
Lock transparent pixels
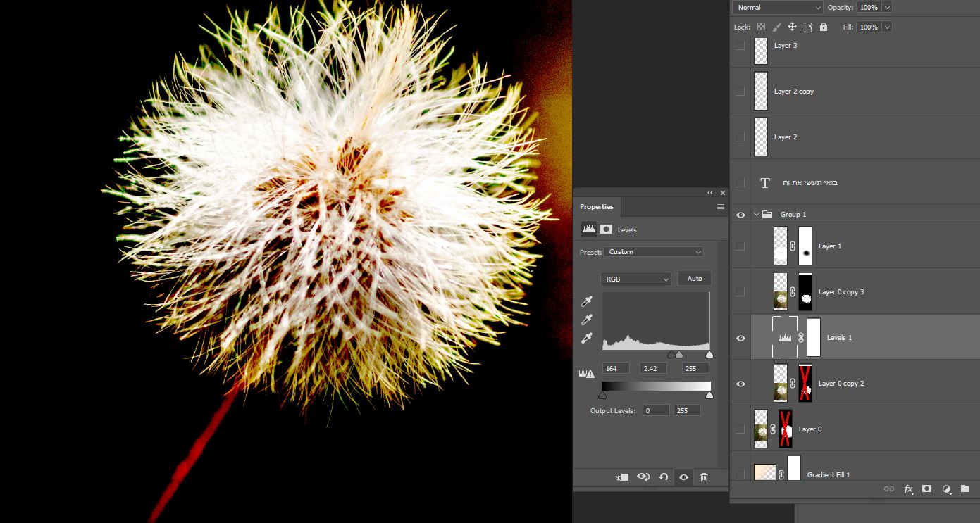click(x=761, y=27)
